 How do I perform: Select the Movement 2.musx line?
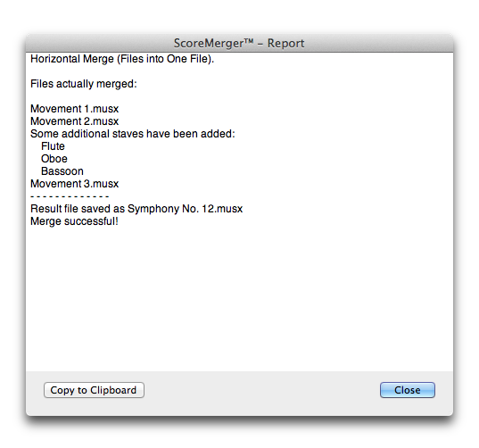click(x=75, y=121)
